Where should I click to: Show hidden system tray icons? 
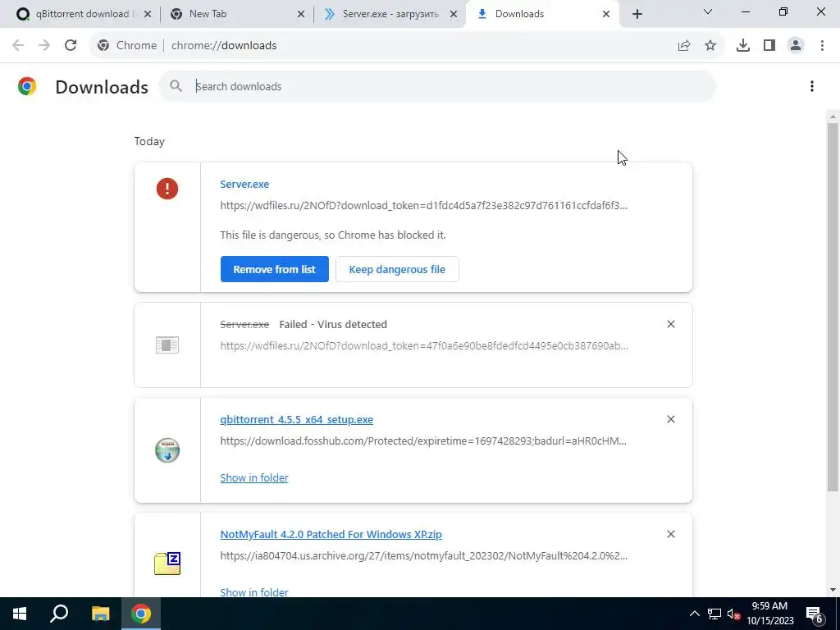coord(694,614)
